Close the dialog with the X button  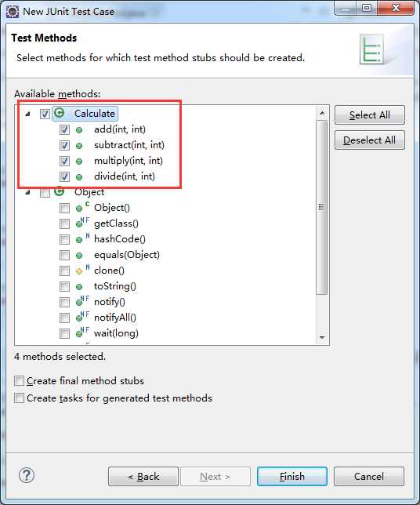(396, 8)
